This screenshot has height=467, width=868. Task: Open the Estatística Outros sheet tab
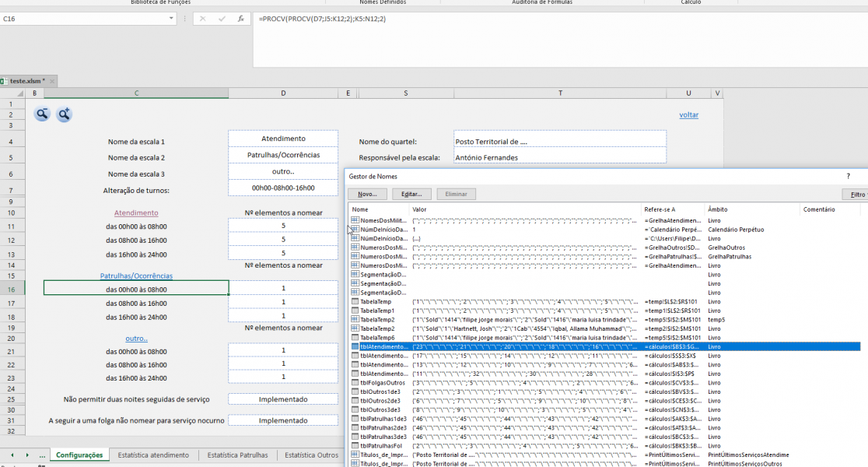click(311, 455)
